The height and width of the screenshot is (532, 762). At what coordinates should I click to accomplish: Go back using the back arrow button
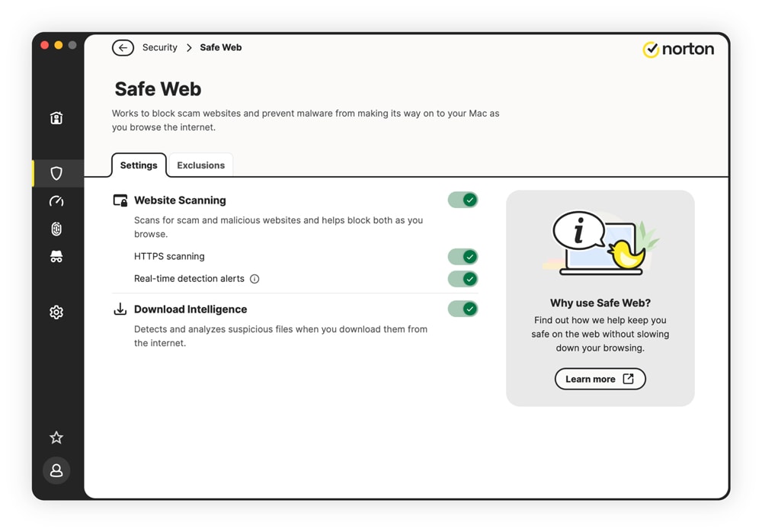[x=123, y=47]
